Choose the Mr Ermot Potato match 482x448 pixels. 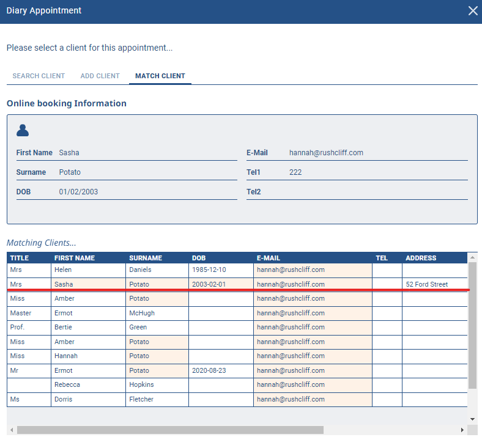237,370
